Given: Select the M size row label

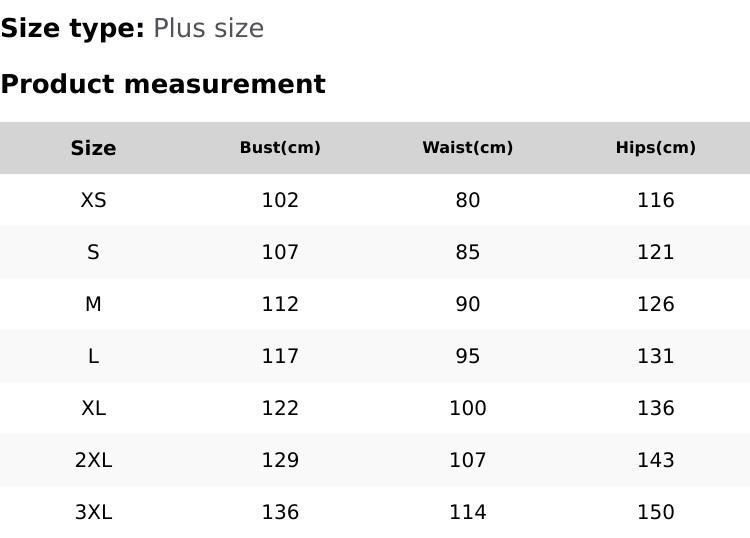Looking at the screenshot, I should pos(93,304).
